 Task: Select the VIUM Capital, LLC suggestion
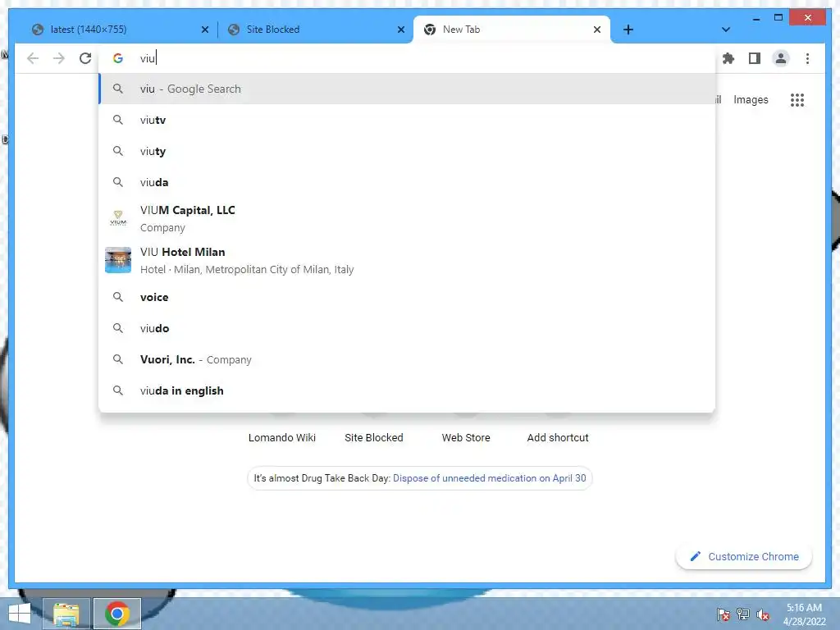[407, 218]
